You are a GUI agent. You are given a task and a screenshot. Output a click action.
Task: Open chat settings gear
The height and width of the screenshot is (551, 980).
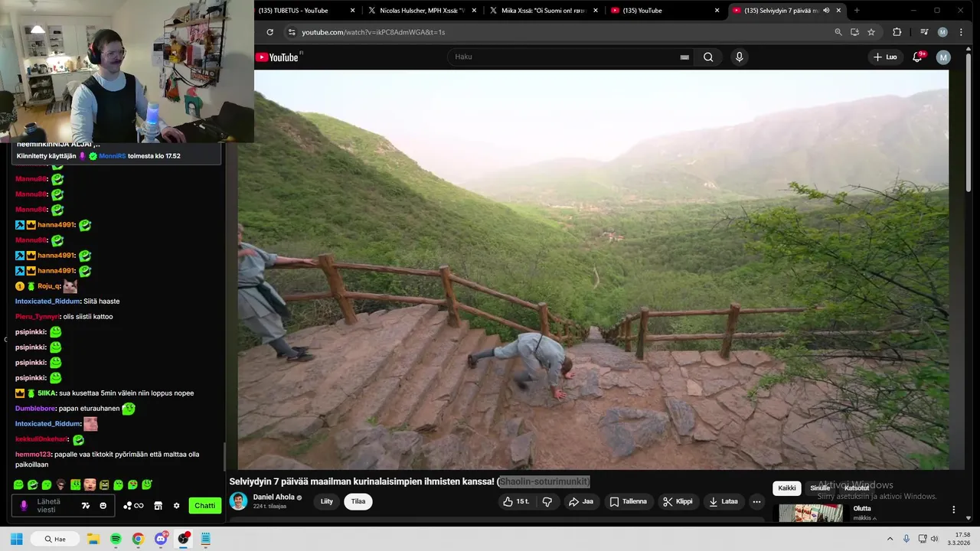pos(176,506)
